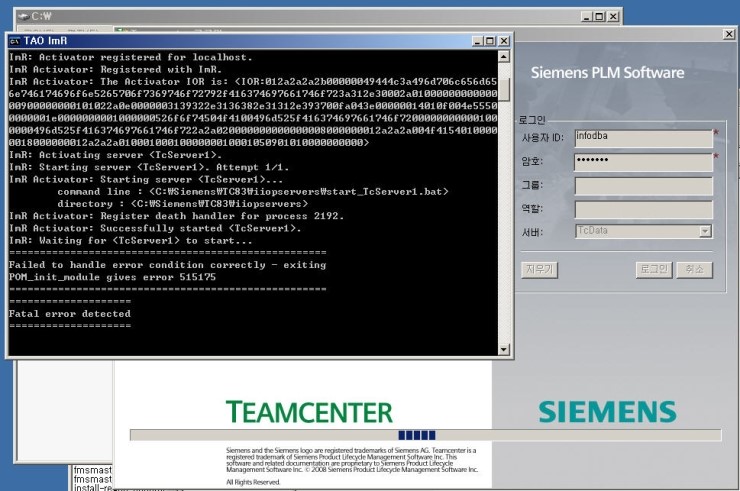Click the SIEMENS logo
This screenshot has height=491, width=740.
tap(608, 412)
